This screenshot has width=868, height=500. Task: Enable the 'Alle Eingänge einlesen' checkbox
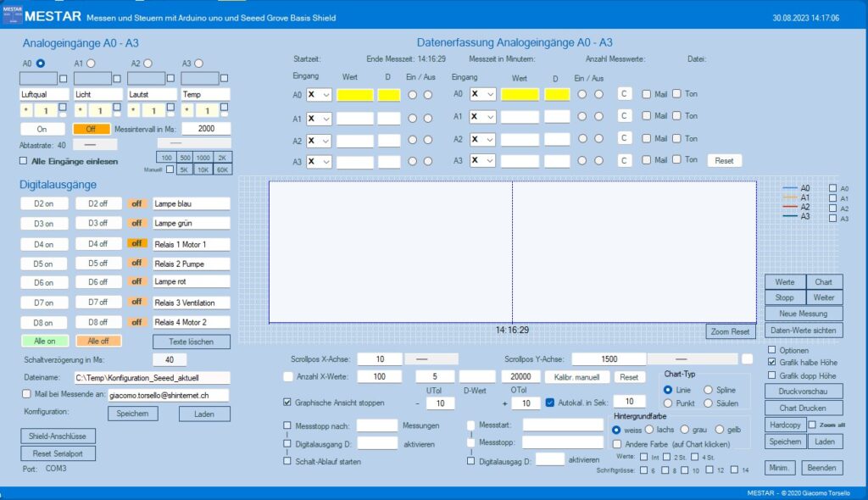click(x=25, y=161)
